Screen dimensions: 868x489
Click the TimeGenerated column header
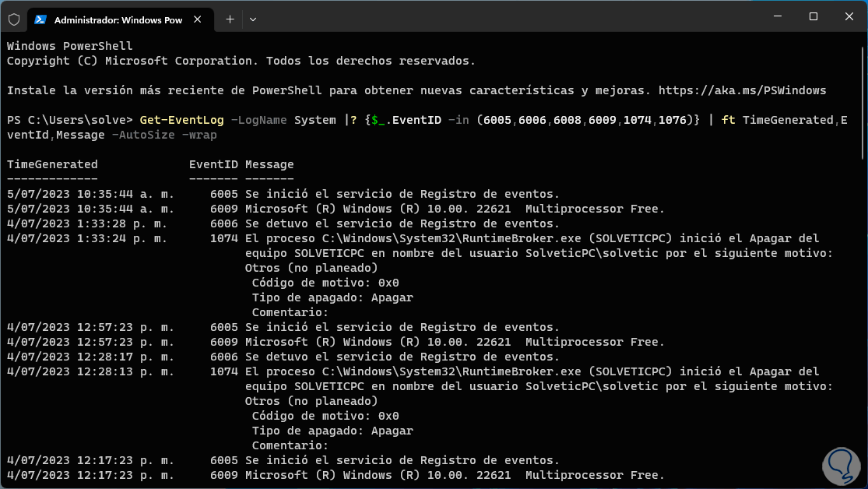(x=52, y=164)
